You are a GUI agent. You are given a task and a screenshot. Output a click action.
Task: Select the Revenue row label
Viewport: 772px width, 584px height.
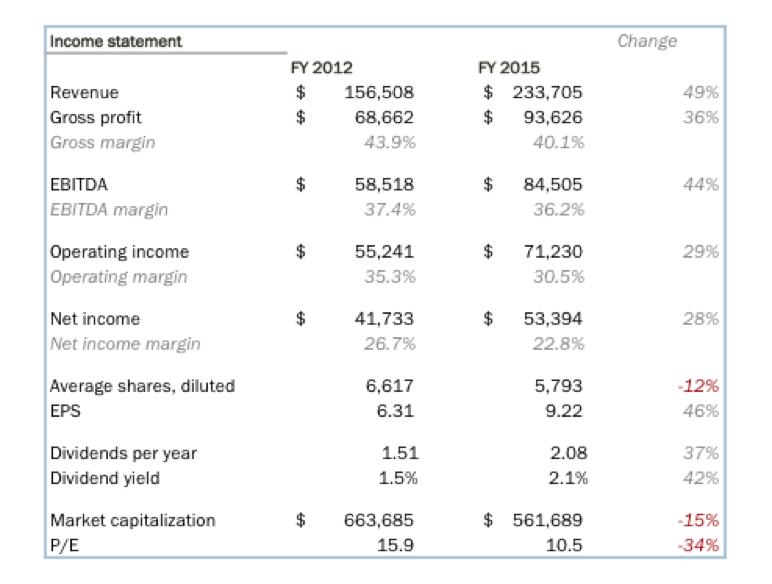pos(84,93)
